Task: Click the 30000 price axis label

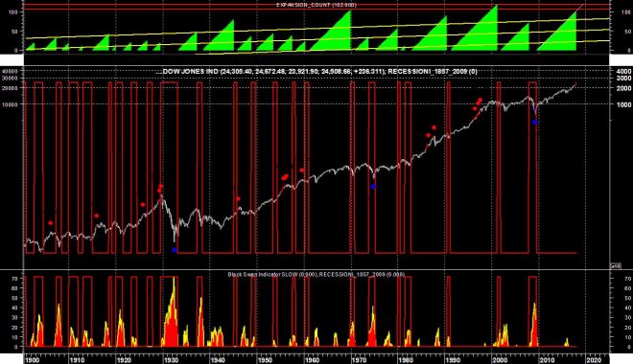Action: tap(11, 79)
